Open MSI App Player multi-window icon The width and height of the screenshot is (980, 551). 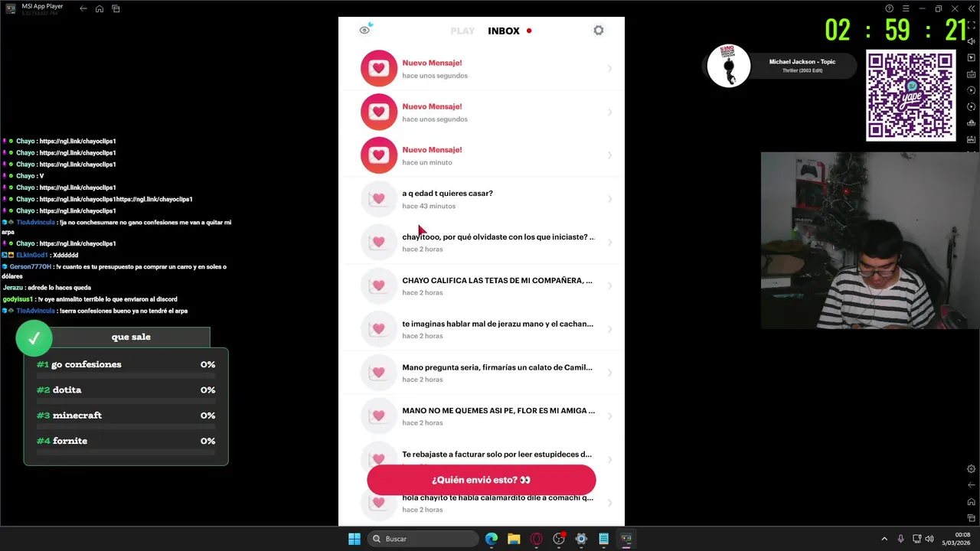[116, 9]
